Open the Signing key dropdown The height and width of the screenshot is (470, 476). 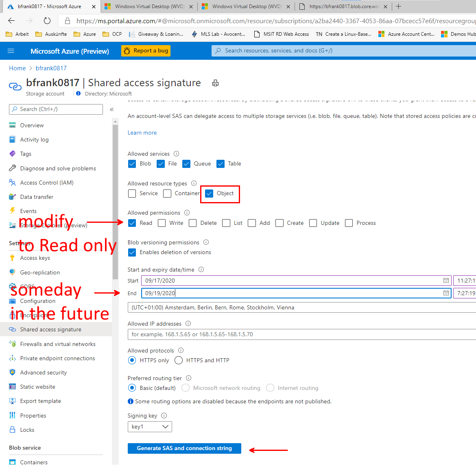pyautogui.click(x=150, y=426)
